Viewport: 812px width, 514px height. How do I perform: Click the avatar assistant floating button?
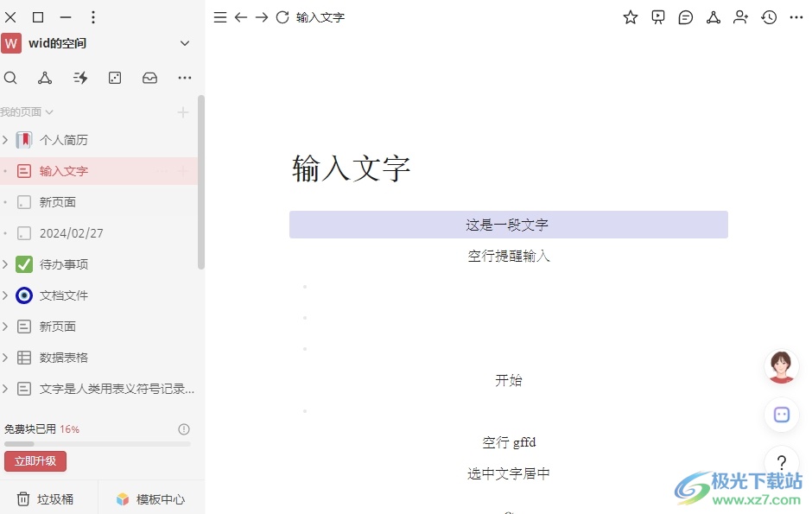pyautogui.click(x=782, y=366)
